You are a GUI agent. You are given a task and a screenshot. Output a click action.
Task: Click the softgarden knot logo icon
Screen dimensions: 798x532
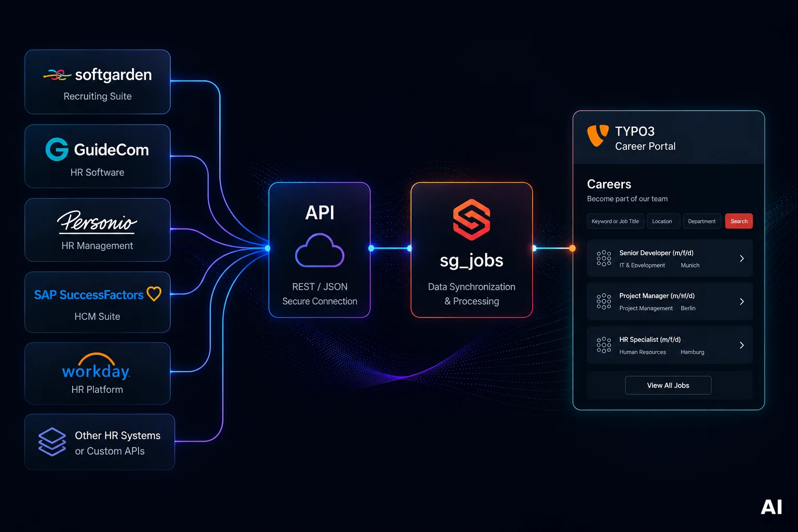pos(57,75)
